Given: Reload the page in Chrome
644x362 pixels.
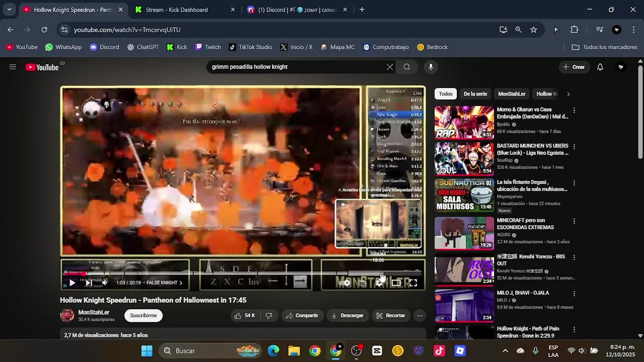Looking at the screenshot, I should point(44,30).
